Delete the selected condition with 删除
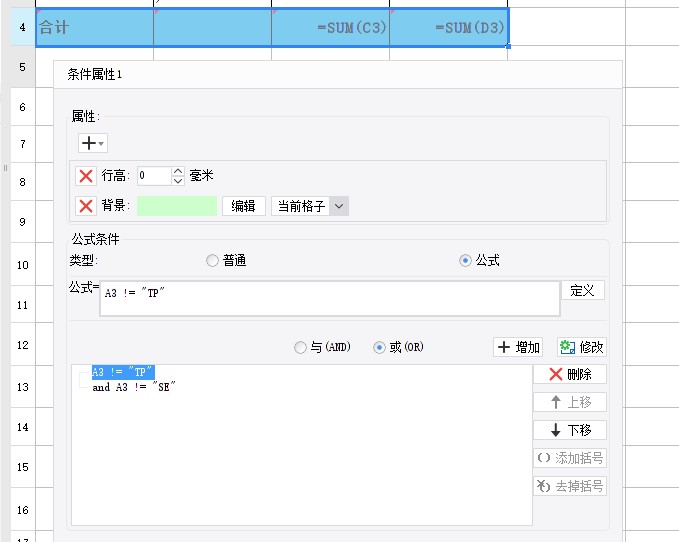This screenshot has width=679, height=542. 569,374
